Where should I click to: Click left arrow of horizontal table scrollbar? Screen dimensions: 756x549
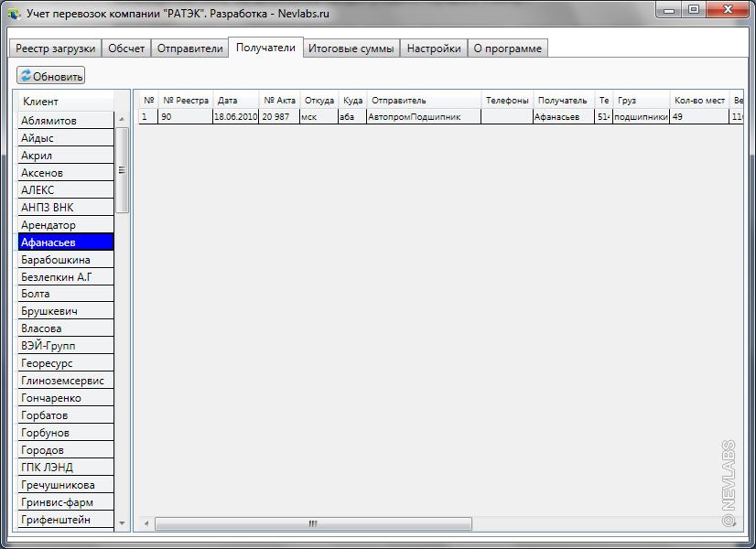point(145,523)
